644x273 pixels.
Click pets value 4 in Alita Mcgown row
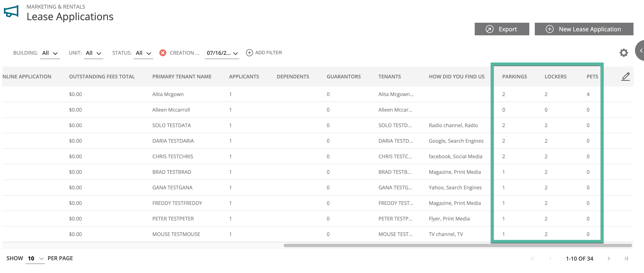[x=588, y=94]
